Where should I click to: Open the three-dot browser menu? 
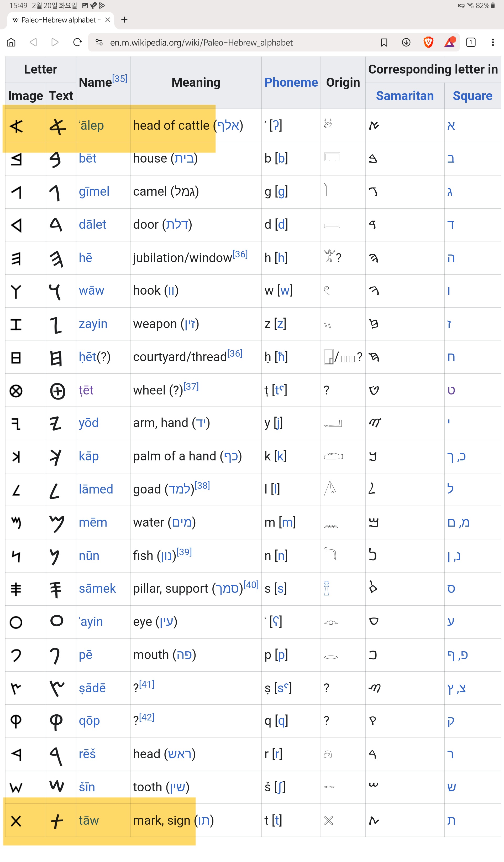tap(492, 42)
